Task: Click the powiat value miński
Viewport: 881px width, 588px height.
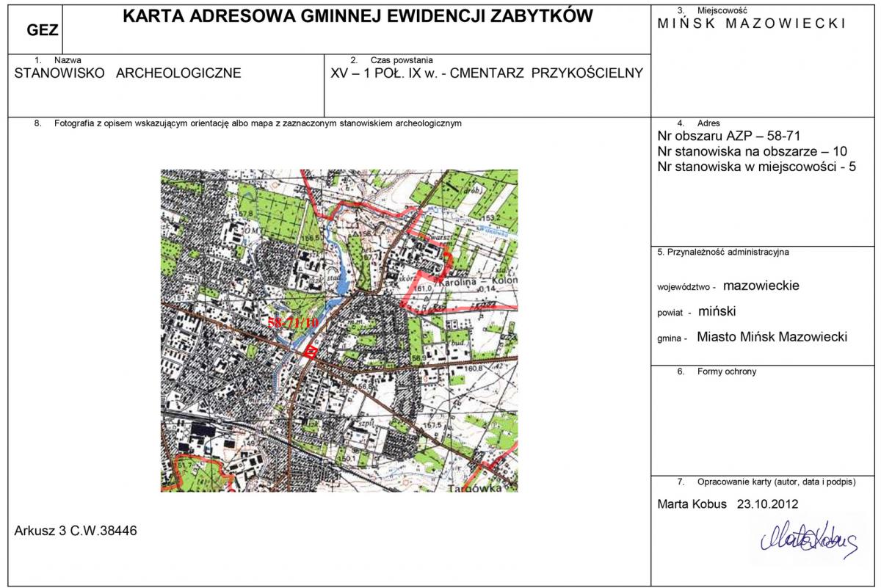Action: pos(717,311)
